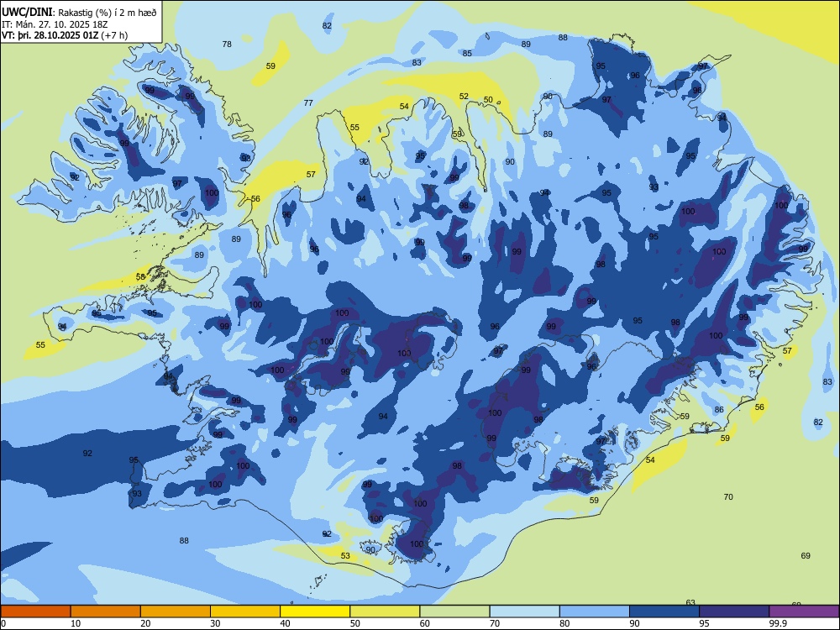Image resolution: width=840 pixels, height=630 pixels.
Task: Click the map humidity value 86
Action: click(719, 409)
